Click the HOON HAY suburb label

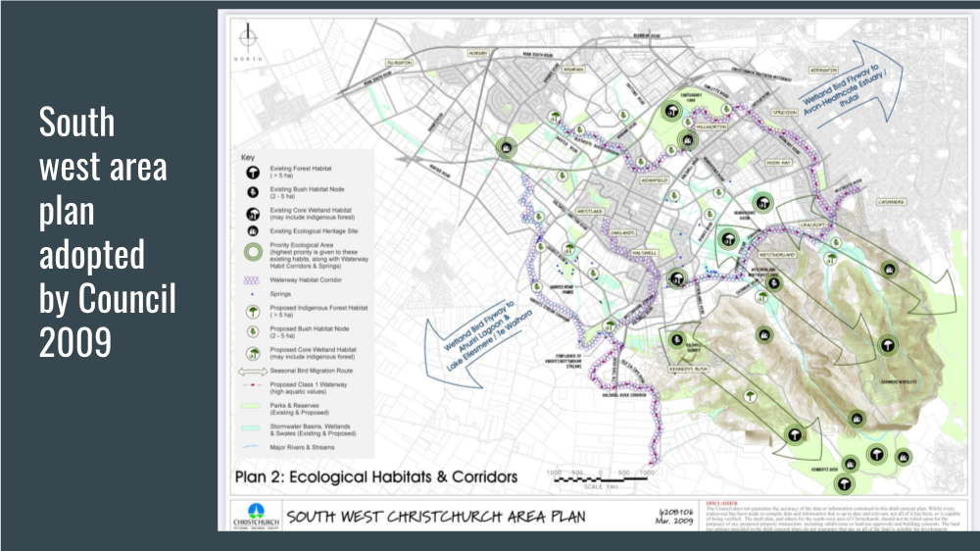coord(777,163)
